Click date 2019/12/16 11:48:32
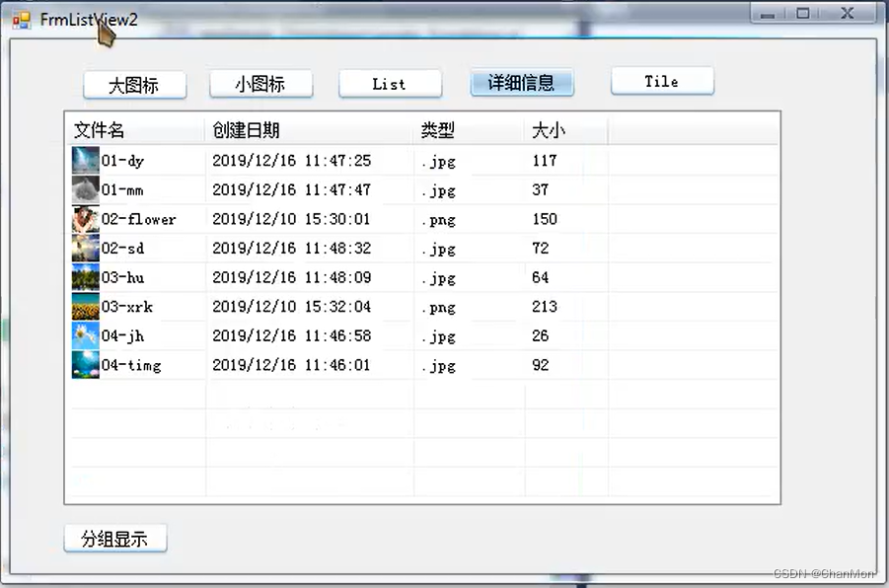The height and width of the screenshot is (588, 889). click(291, 248)
